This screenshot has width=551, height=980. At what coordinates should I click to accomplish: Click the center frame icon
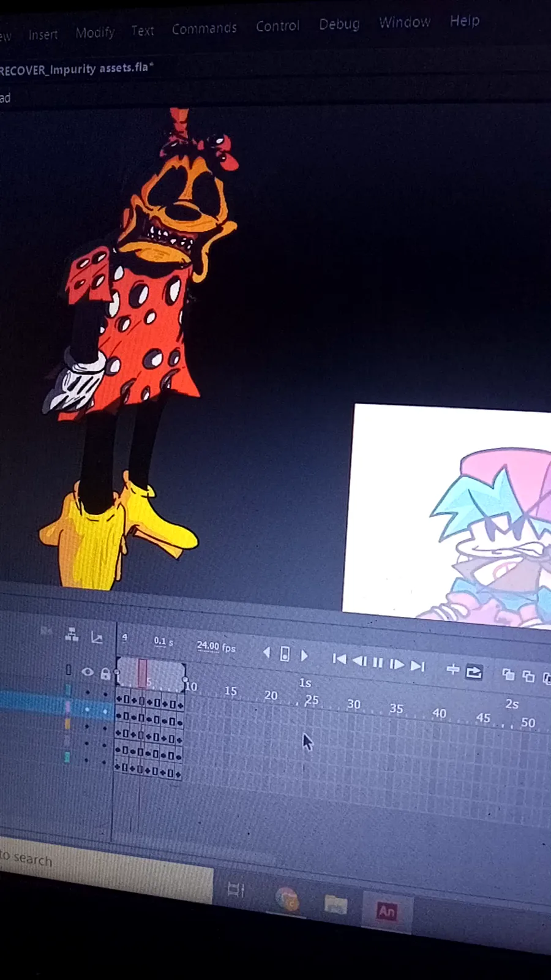point(453,669)
